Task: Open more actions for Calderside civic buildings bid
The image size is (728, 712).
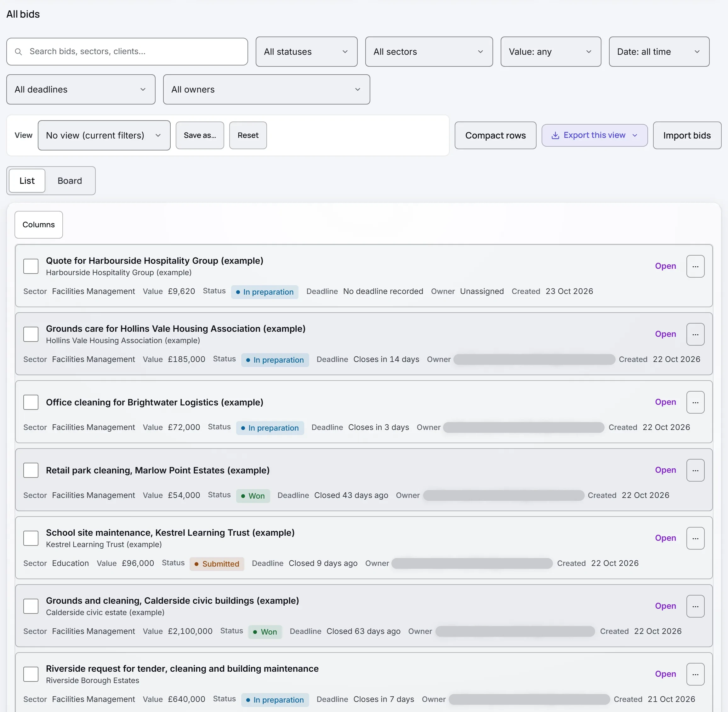Action: (695, 607)
